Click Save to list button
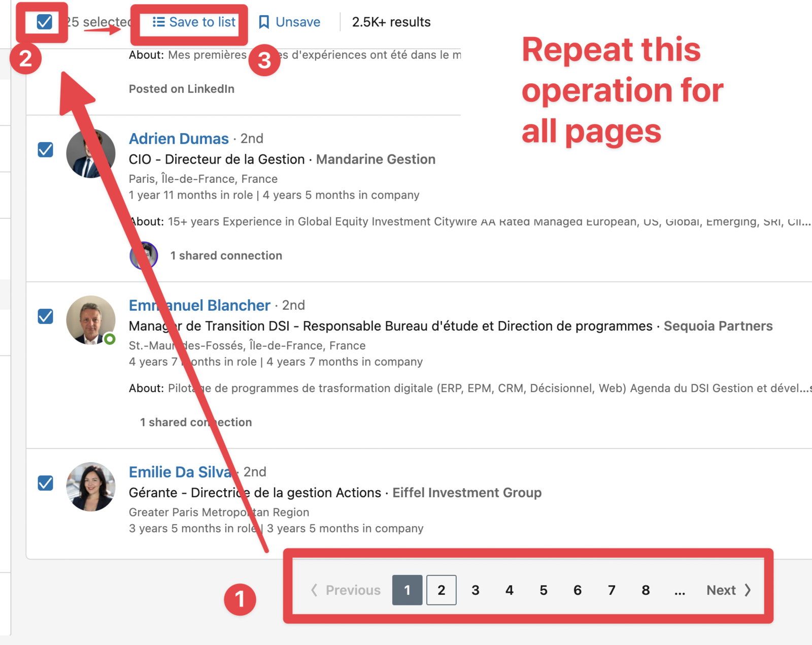Screen dimensions: 812x645 coord(194,22)
